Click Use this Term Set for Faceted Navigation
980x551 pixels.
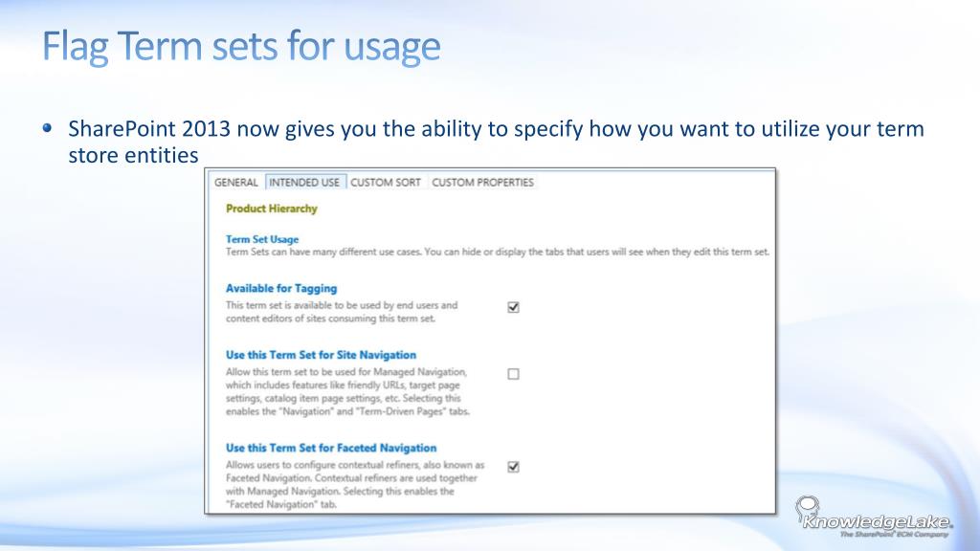(x=330, y=448)
